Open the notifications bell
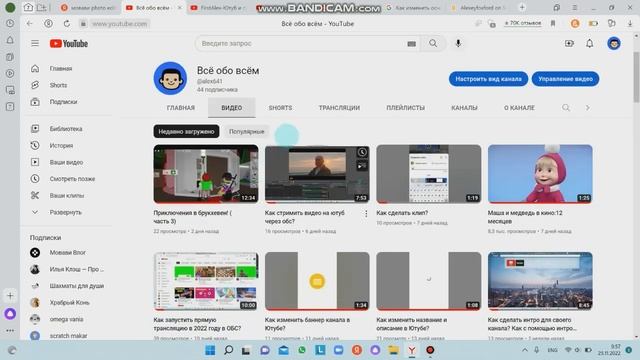 point(589,43)
